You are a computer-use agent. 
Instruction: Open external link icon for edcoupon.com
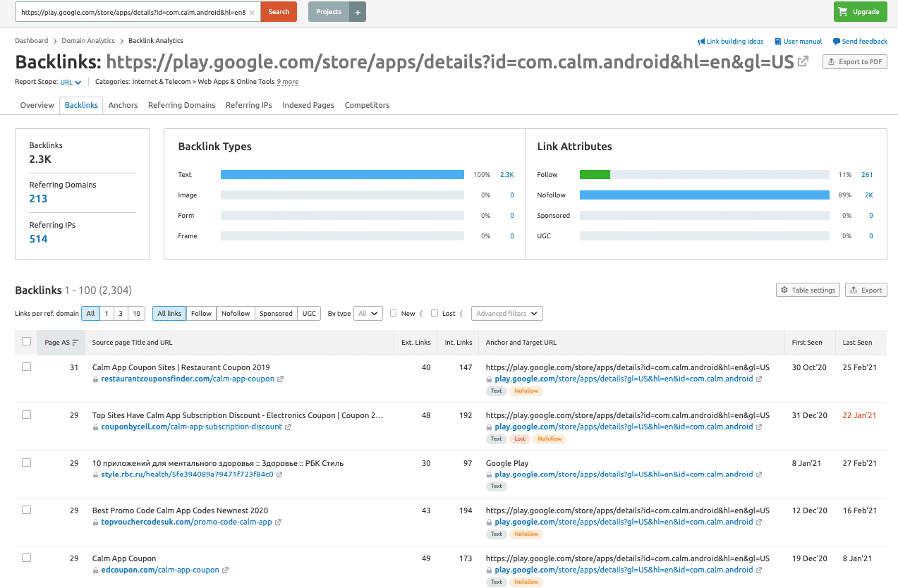pyautogui.click(x=225, y=570)
